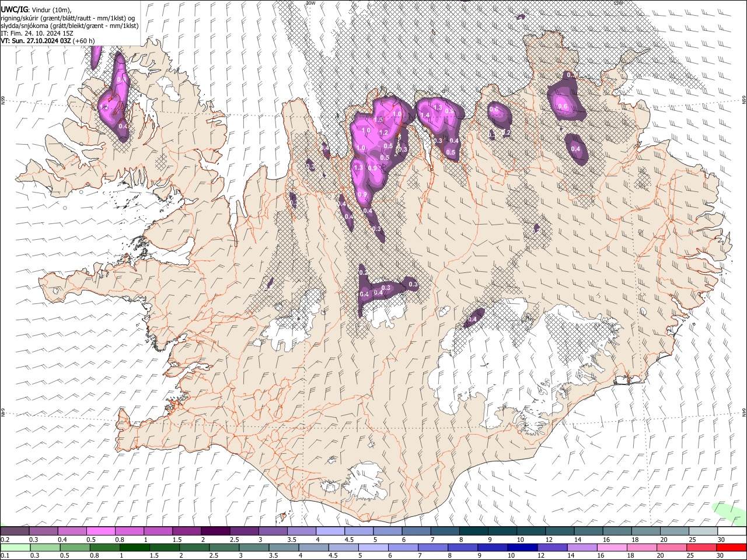Viewport: 747px width, 560px height.
Task: Select the darkest purple 2–2.5 snow legend swatch
Action: click(x=215, y=531)
